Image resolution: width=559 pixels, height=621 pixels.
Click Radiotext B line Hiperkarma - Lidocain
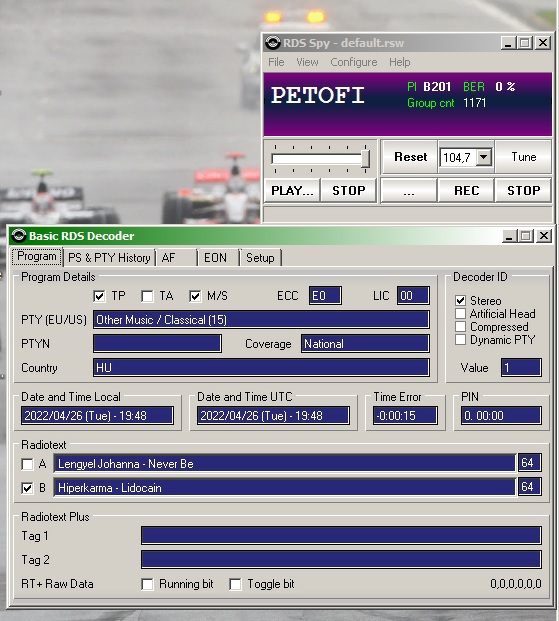click(285, 488)
